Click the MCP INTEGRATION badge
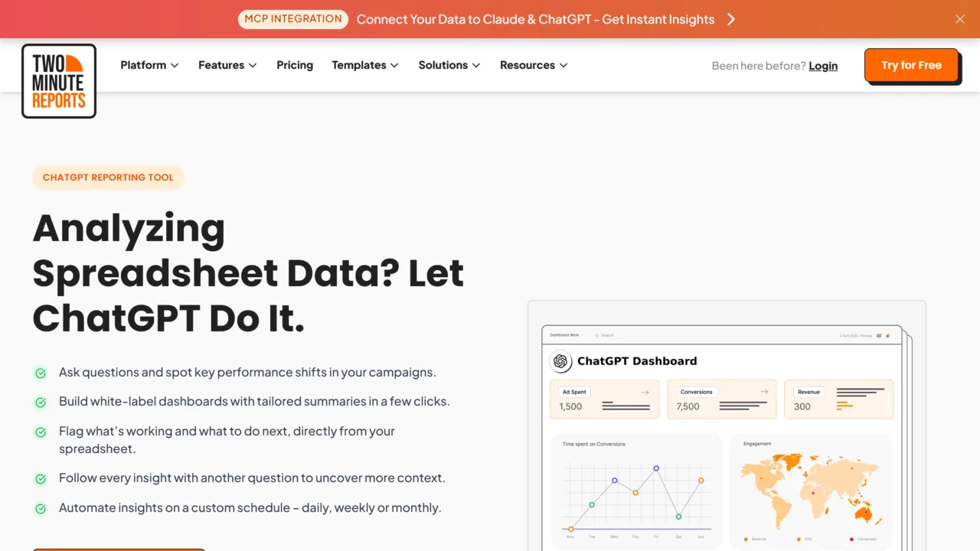 [x=293, y=19]
